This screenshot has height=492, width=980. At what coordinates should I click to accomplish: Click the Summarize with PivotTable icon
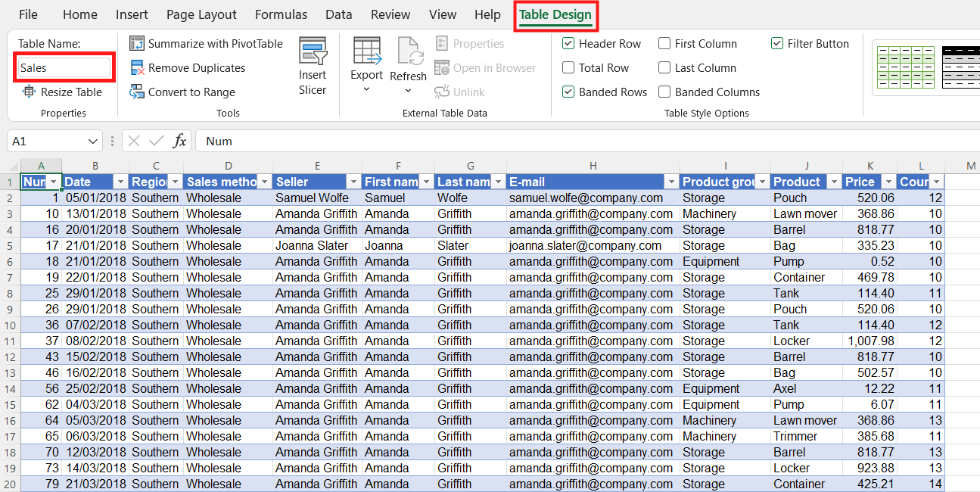coord(137,44)
